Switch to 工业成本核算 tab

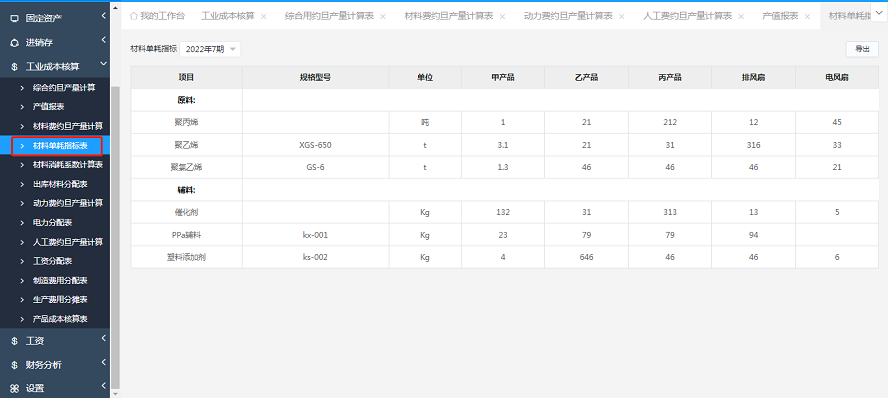coord(228,16)
